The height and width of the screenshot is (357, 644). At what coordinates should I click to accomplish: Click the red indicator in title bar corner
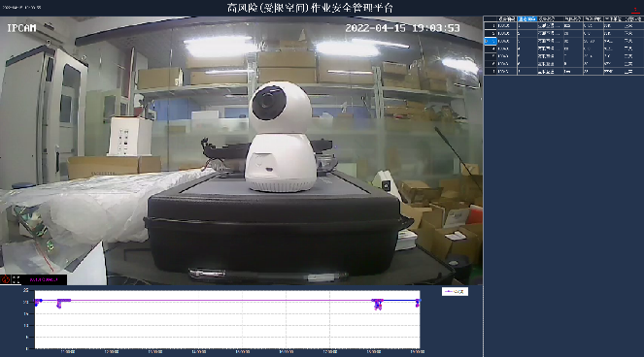point(635,11)
